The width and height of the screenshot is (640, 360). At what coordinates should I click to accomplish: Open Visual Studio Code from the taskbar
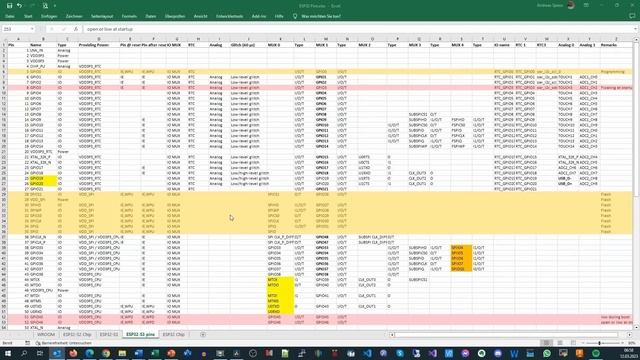tap(367, 353)
